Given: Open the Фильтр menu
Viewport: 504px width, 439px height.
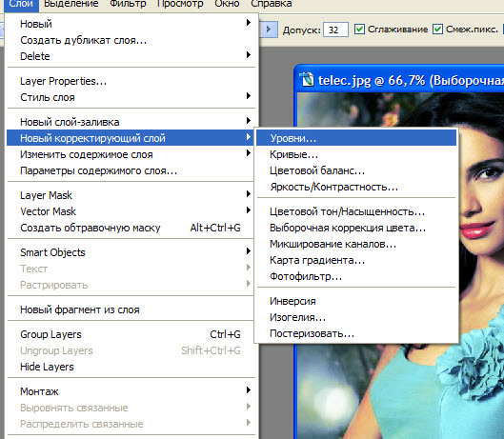Looking at the screenshot, I should [128, 5].
